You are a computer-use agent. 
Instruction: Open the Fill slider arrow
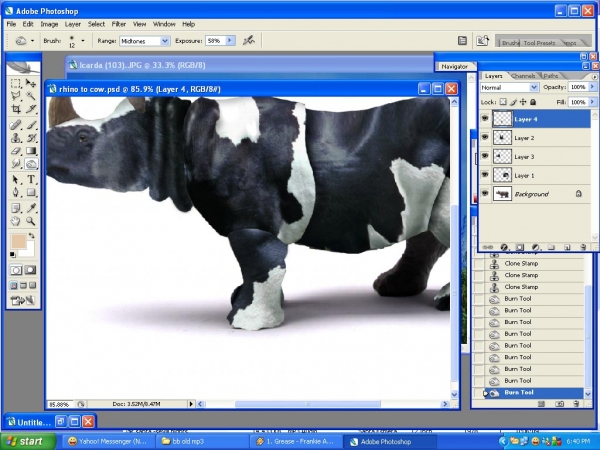tap(592, 102)
